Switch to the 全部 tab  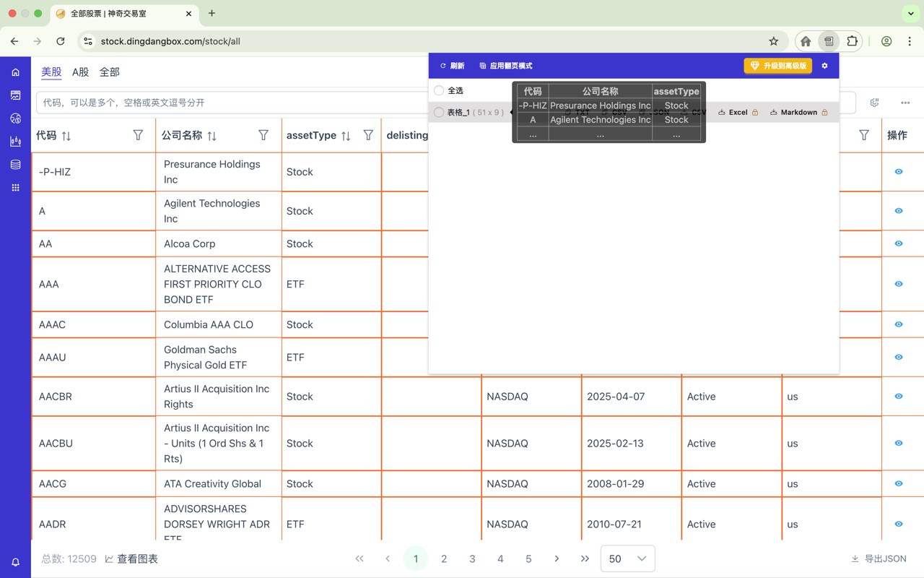(x=110, y=72)
